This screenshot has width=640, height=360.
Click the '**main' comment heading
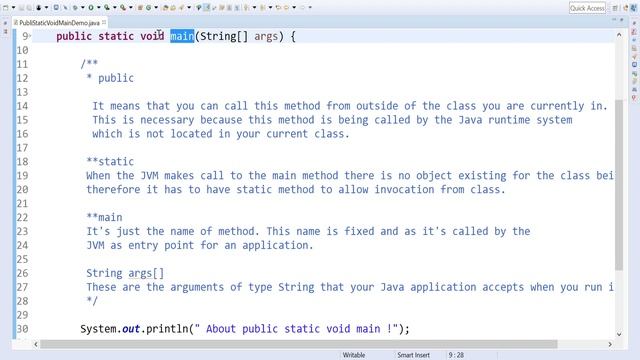coord(104,217)
